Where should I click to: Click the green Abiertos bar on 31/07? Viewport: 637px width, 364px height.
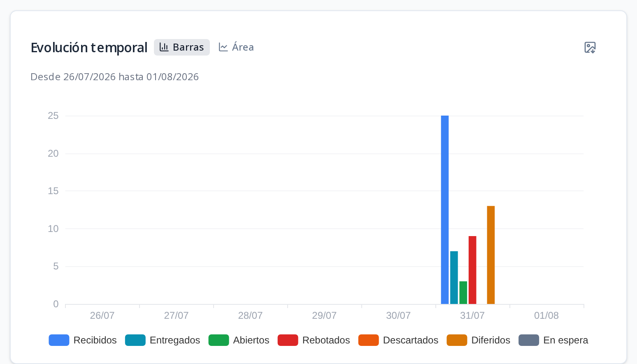pos(463,292)
